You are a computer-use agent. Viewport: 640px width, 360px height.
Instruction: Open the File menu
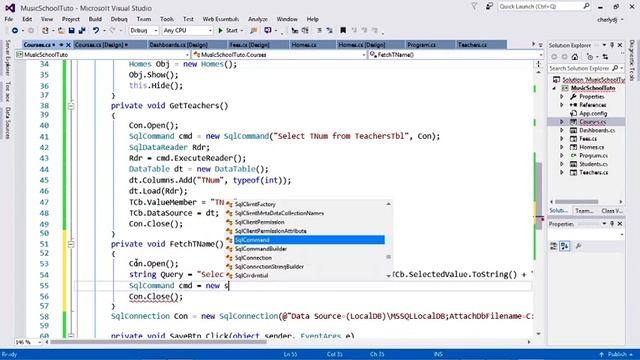point(9,19)
